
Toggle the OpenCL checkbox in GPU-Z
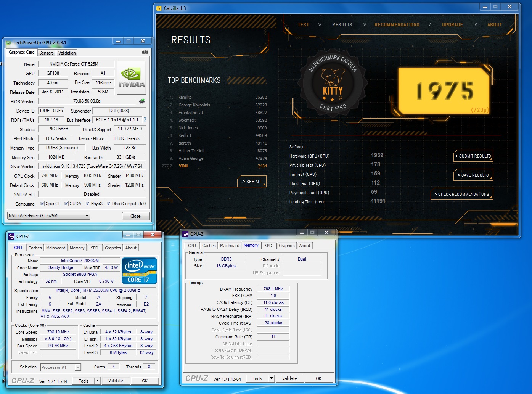[42, 204]
